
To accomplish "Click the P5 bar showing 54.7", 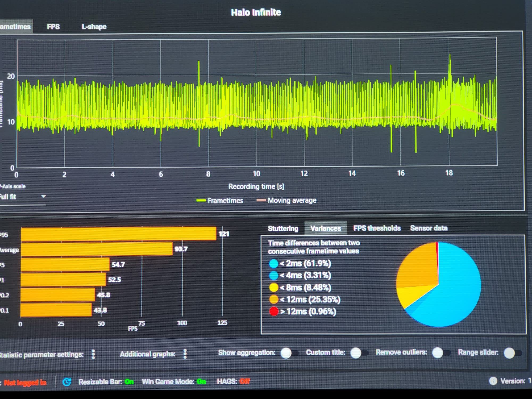I will [x=65, y=264].
